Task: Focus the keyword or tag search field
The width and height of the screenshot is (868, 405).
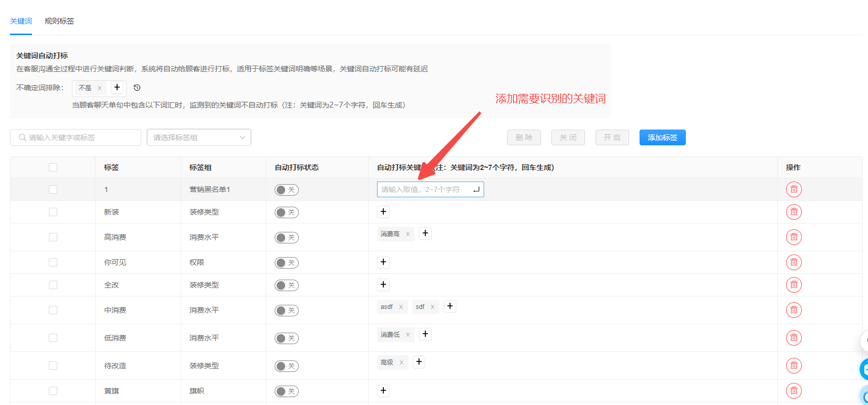Action: tap(76, 137)
